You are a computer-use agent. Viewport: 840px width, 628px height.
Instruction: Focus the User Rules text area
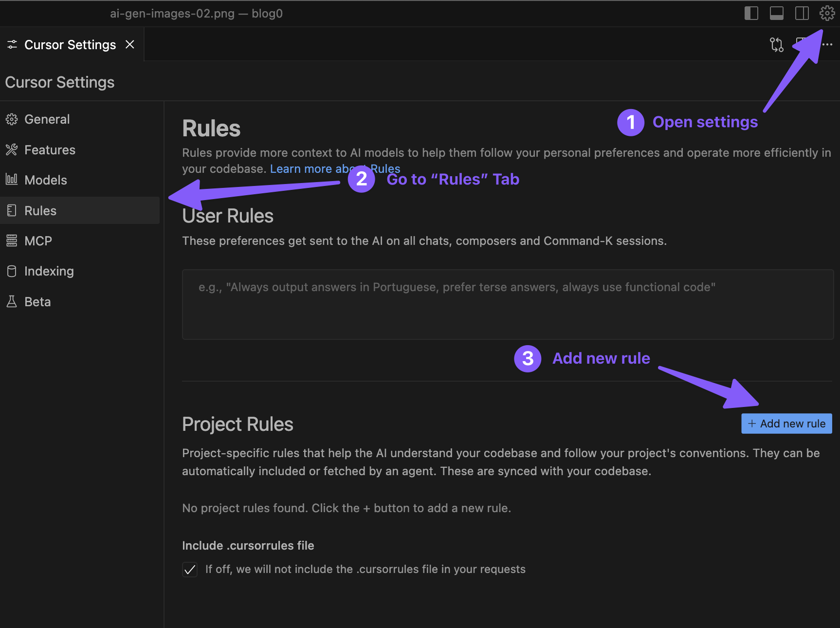point(508,304)
